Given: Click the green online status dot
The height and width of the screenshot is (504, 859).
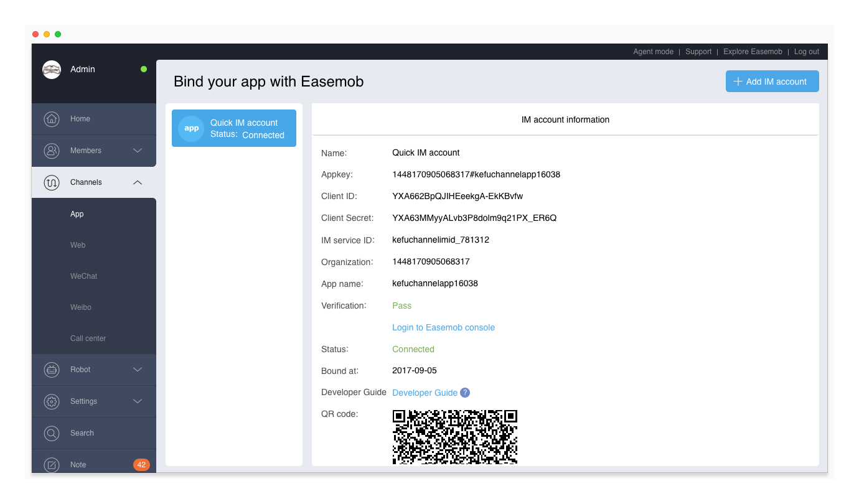Looking at the screenshot, I should point(144,69).
